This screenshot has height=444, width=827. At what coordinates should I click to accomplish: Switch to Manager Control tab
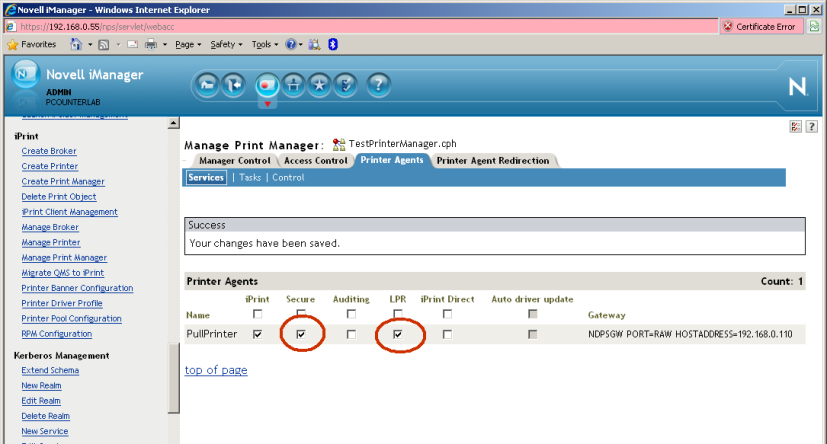tap(235, 160)
